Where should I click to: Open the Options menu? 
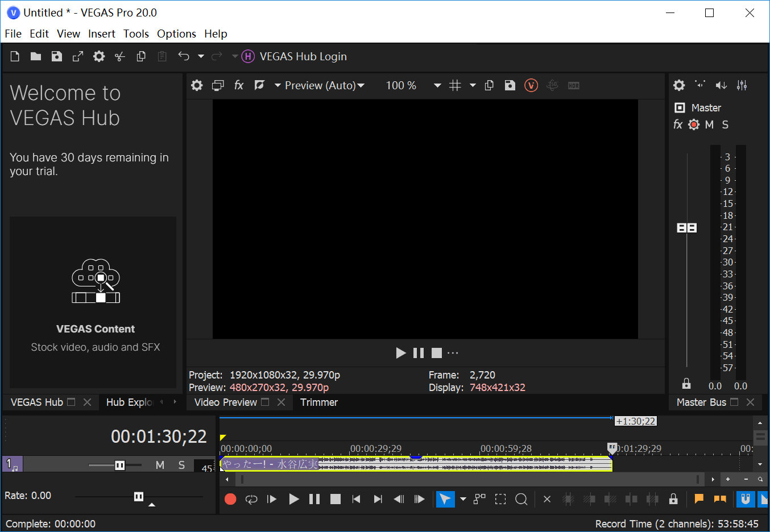177,34
